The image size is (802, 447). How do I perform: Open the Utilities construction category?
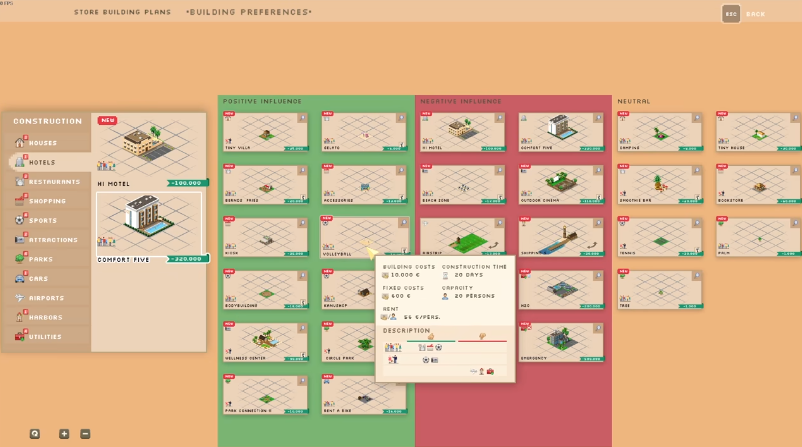click(46, 337)
